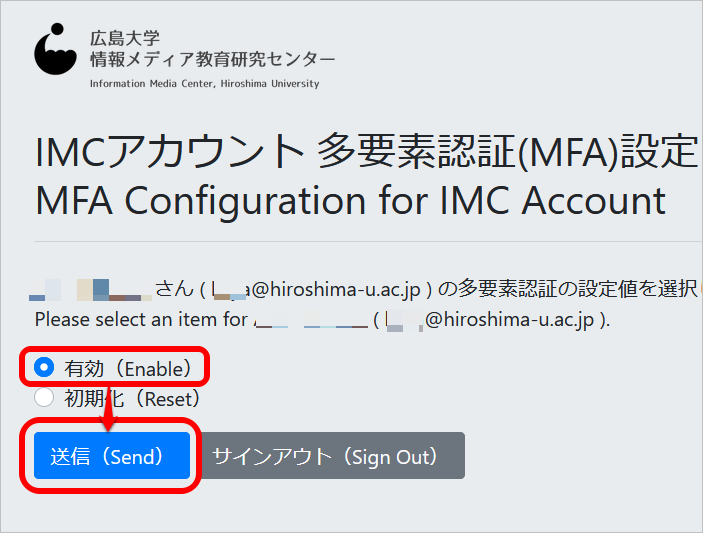Select the 有効 (Enable) radio button

pos(44,368)
